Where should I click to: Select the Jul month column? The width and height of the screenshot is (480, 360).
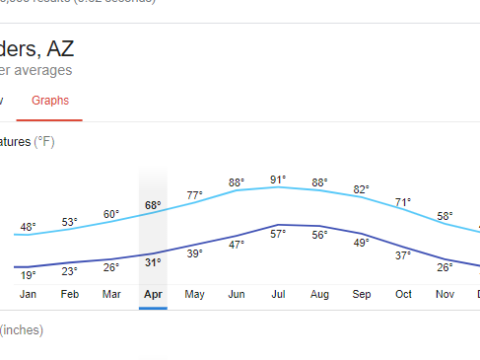[278, 294]
